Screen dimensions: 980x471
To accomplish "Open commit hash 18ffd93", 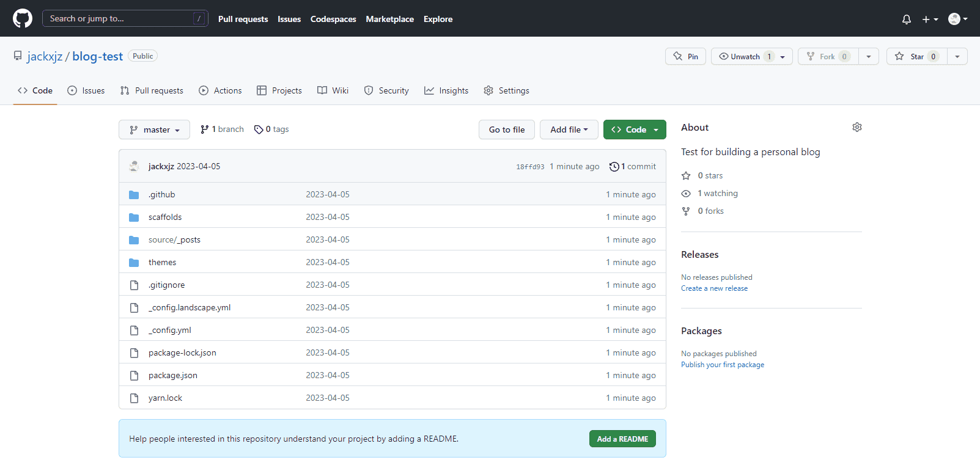I will click(x=530, y=167).
